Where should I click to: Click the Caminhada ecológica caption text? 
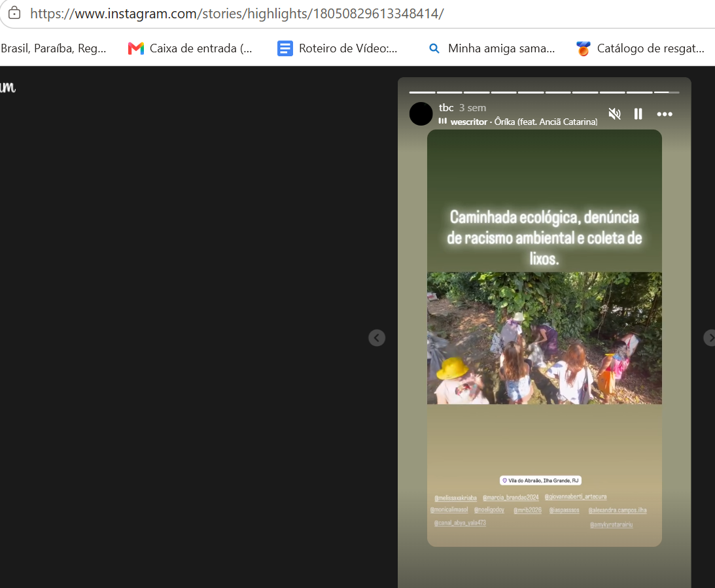pyautogui.click(x=544, y=238)
